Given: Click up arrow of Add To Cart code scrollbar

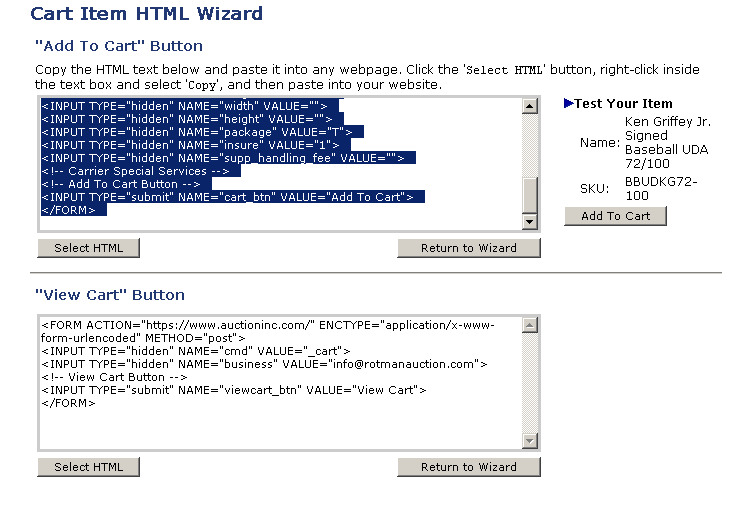Looking at the screenshot, I should click(530, 106).
